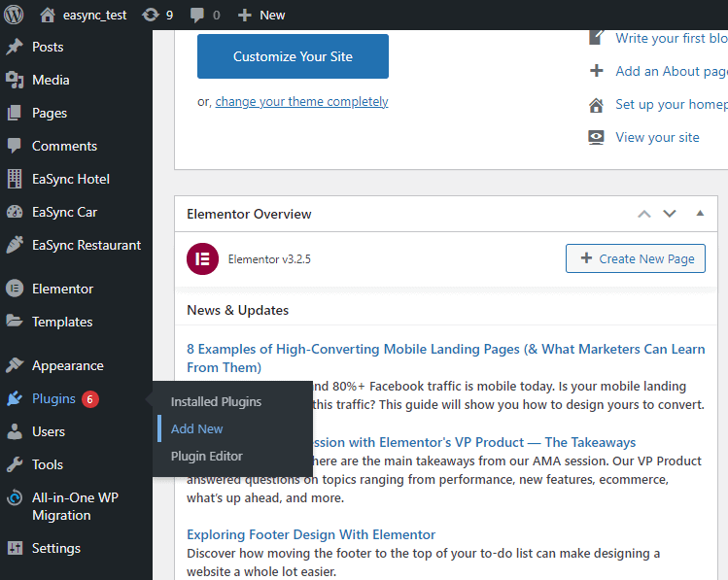728x580 pixels.
Task: Click the monitor icon beside View your site
Action: coord(596,137)
